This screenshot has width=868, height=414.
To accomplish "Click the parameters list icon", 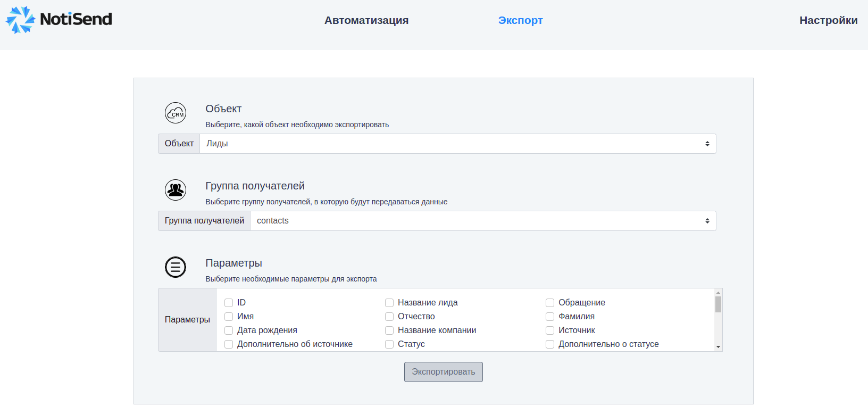I will (x=176, y=267).
